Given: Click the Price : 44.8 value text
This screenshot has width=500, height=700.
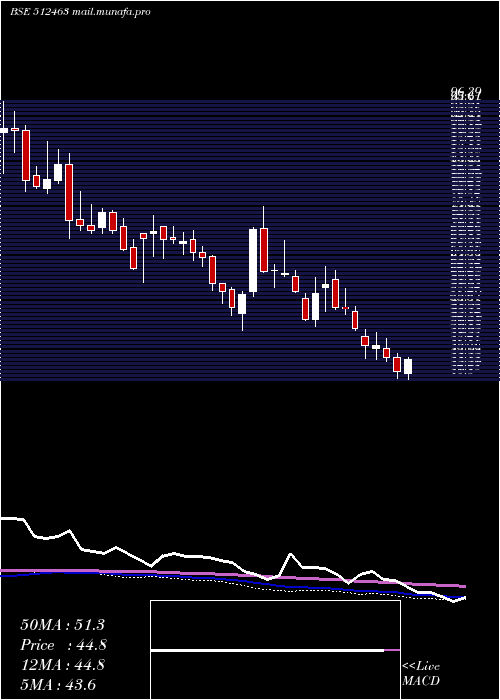Looking at the screenshot, I should pyautogui.click(x=63, y=645).
